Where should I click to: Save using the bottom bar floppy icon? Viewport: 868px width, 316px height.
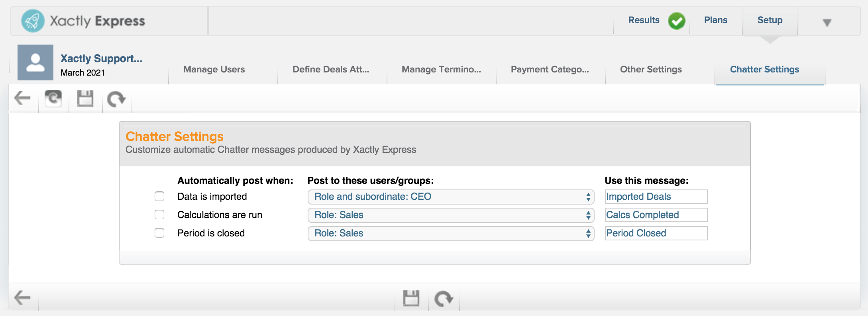[x=411, y=298]
